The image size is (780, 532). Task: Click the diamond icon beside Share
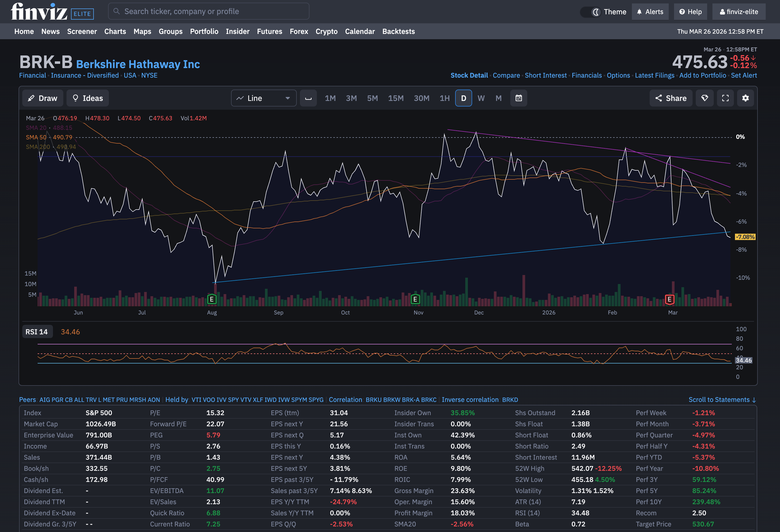click(x=704, y=98)
